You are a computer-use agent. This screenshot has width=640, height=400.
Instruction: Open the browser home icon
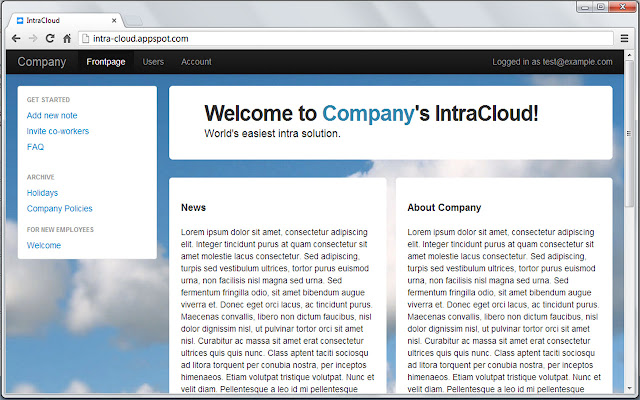click(67, 38)
